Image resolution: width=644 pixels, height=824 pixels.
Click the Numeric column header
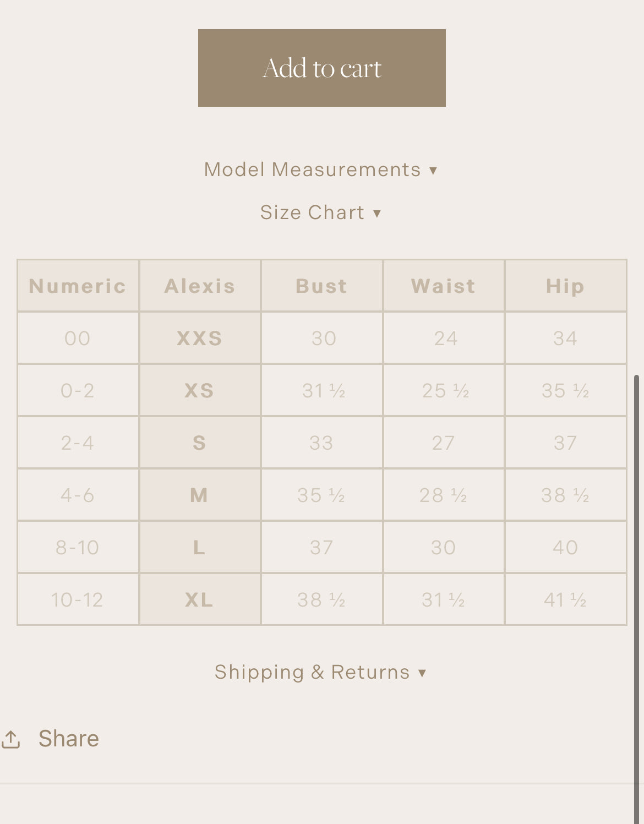tap(78, 286)
